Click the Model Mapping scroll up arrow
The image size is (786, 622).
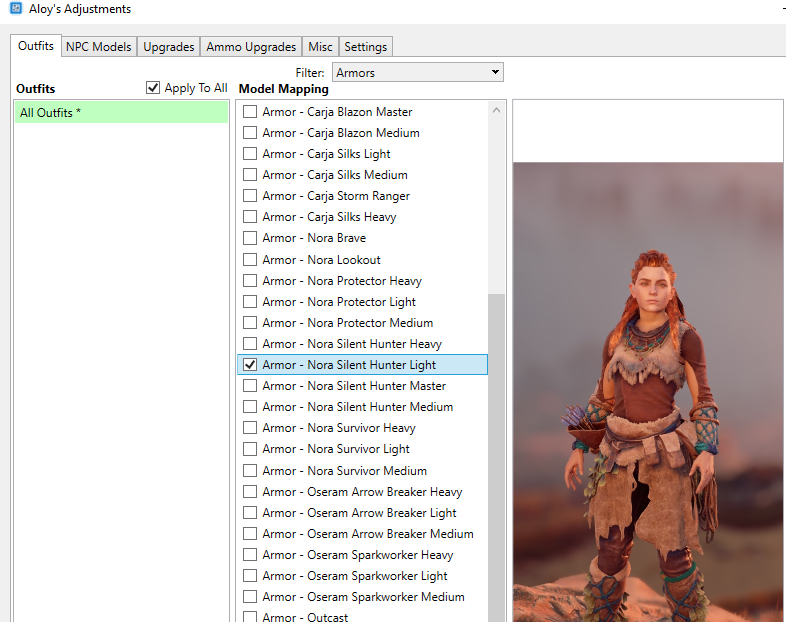(x=496, y=110)
